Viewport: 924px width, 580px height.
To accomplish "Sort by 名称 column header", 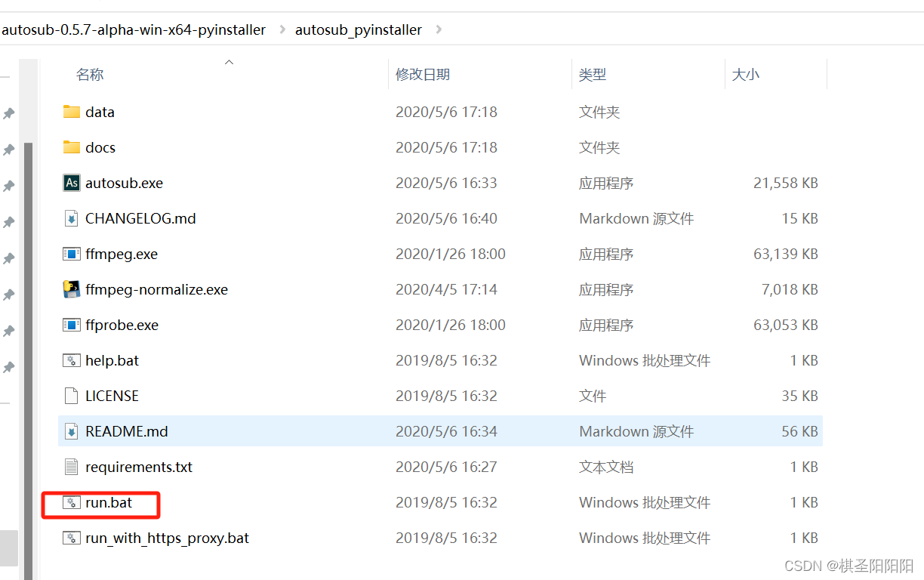I will [x=90, y=74].
